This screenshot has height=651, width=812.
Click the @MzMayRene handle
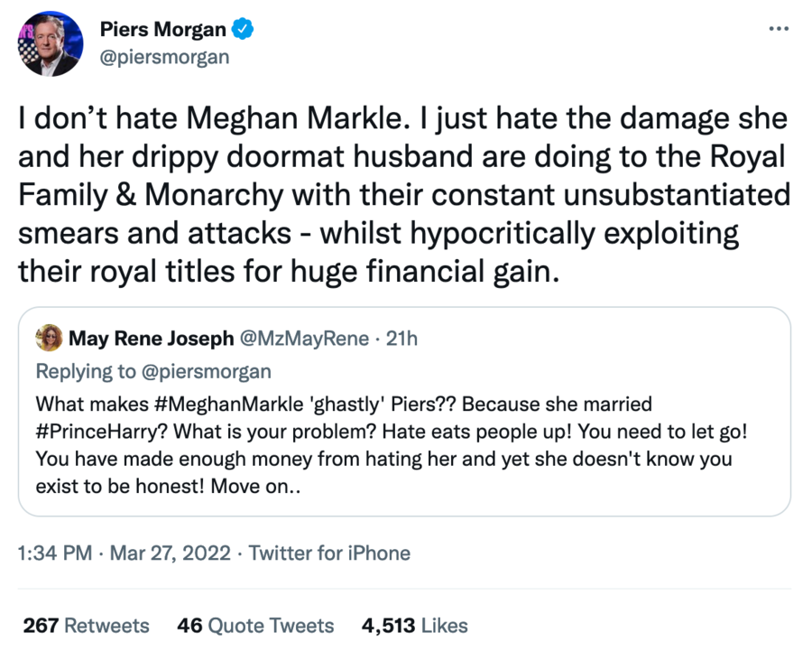coord(302,339)
